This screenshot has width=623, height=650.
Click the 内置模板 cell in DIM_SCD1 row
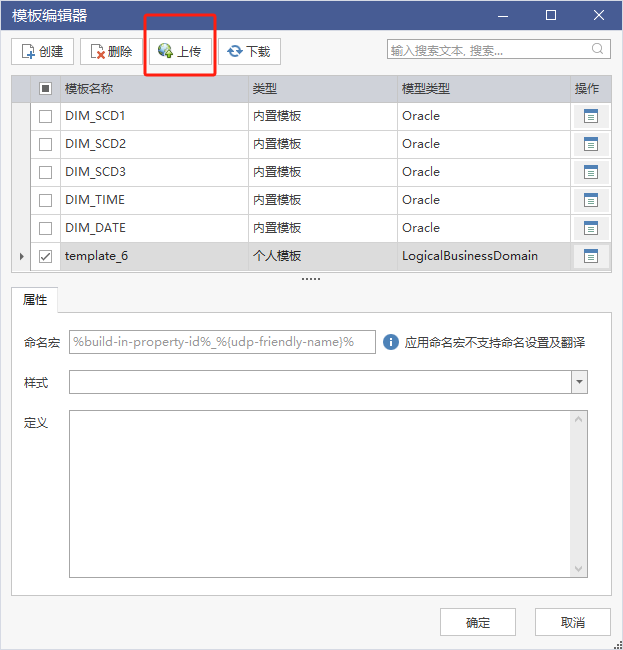click(323, 116)
